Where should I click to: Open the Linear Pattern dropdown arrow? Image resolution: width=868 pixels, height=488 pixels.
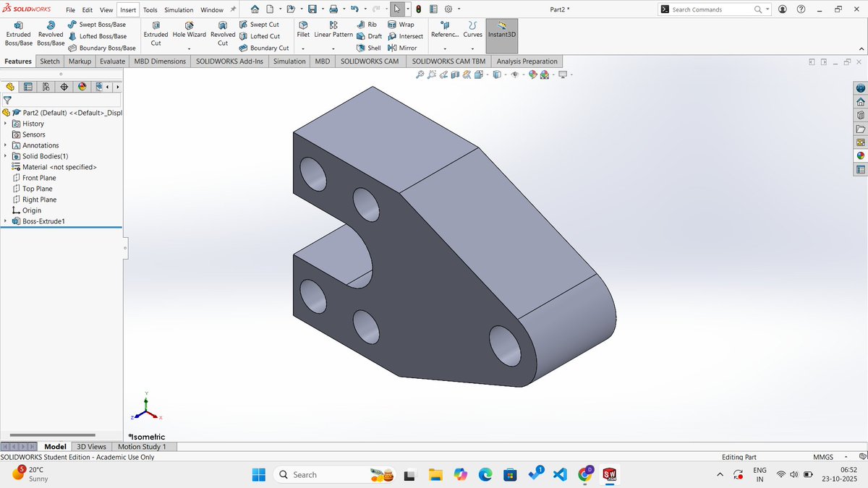[x=333, y=48]
